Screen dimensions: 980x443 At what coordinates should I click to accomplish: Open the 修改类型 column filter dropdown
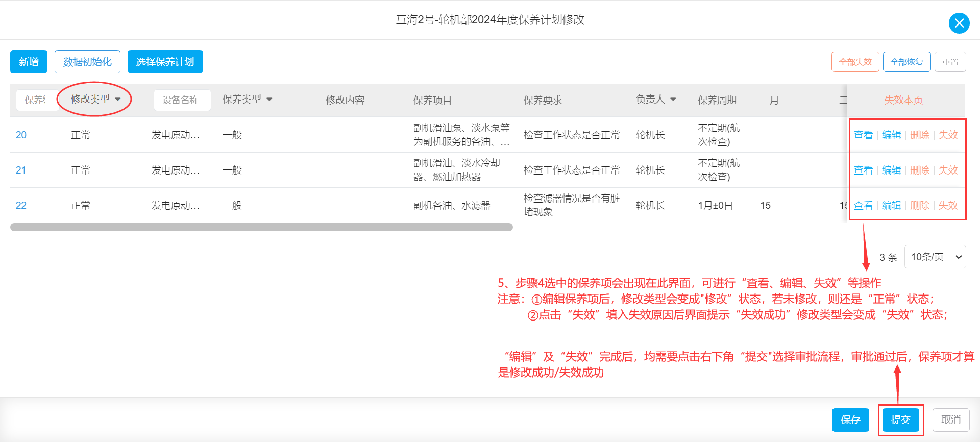[x=96, y=99]
